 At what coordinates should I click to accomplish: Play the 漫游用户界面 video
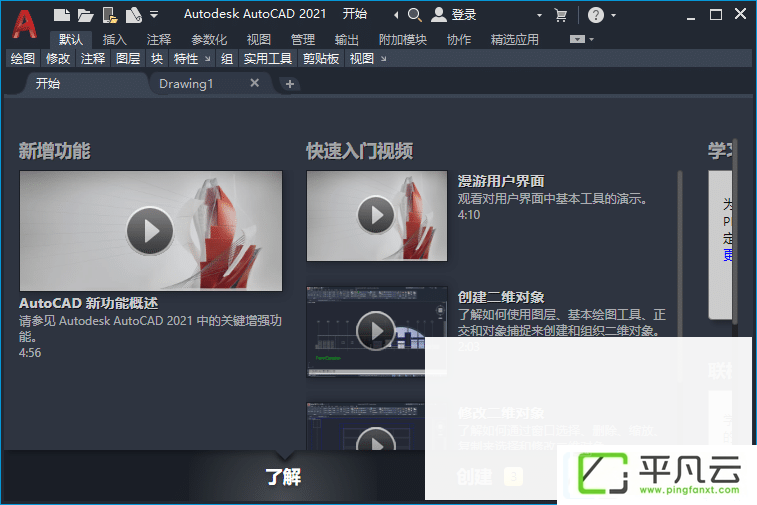[x=376, y=215]
